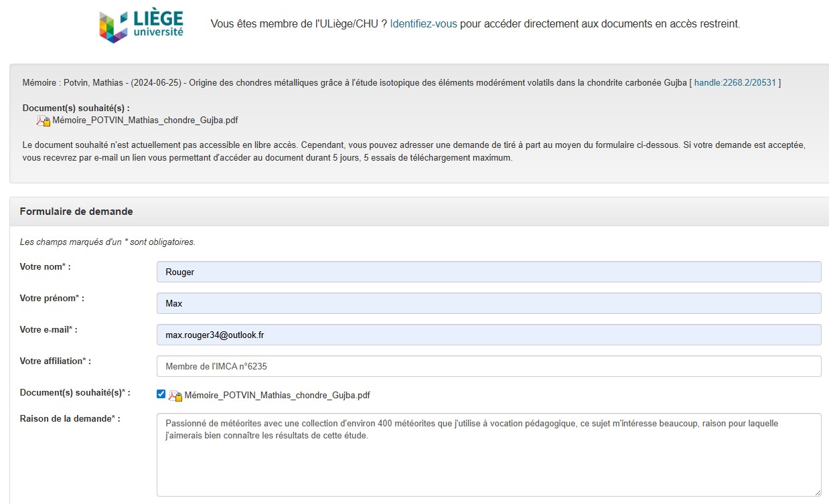Click the Votre affiliation text field
829x504 pixels.
488,366
